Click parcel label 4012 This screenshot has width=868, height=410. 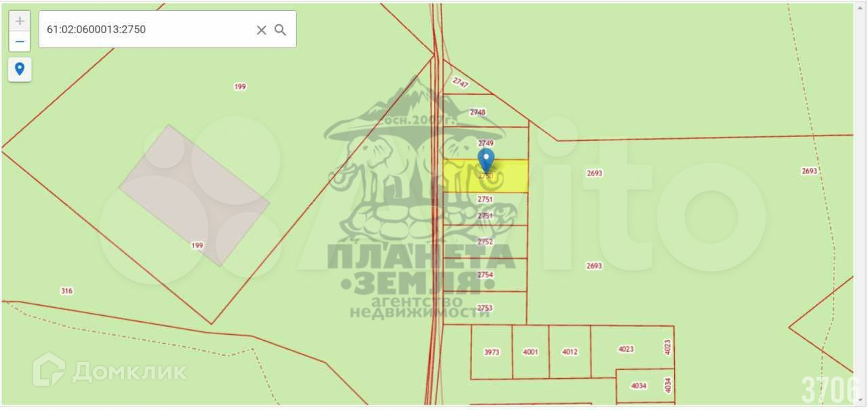click(x=570, y=352)
